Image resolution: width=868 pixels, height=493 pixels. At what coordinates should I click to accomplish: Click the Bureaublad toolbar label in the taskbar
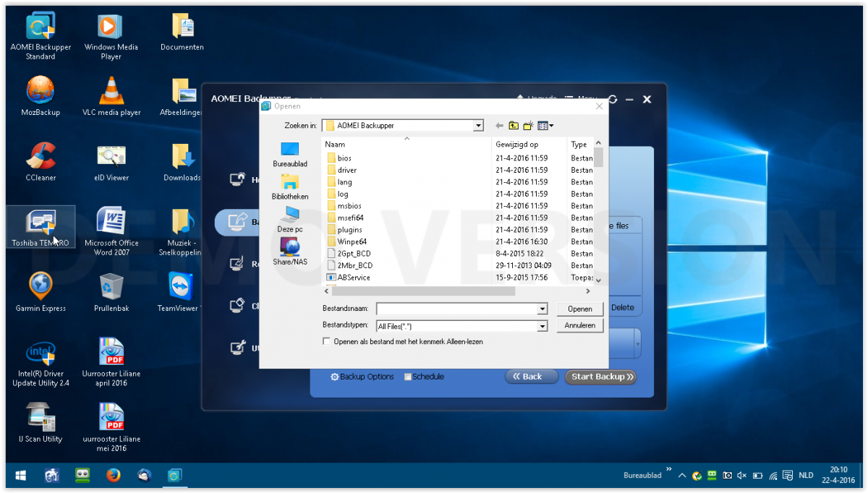642,476
